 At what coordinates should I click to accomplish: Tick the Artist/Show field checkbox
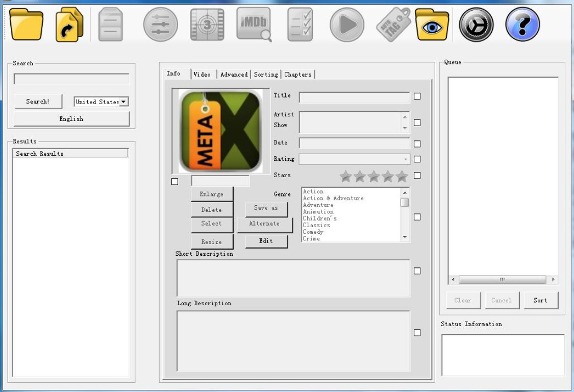417,122
